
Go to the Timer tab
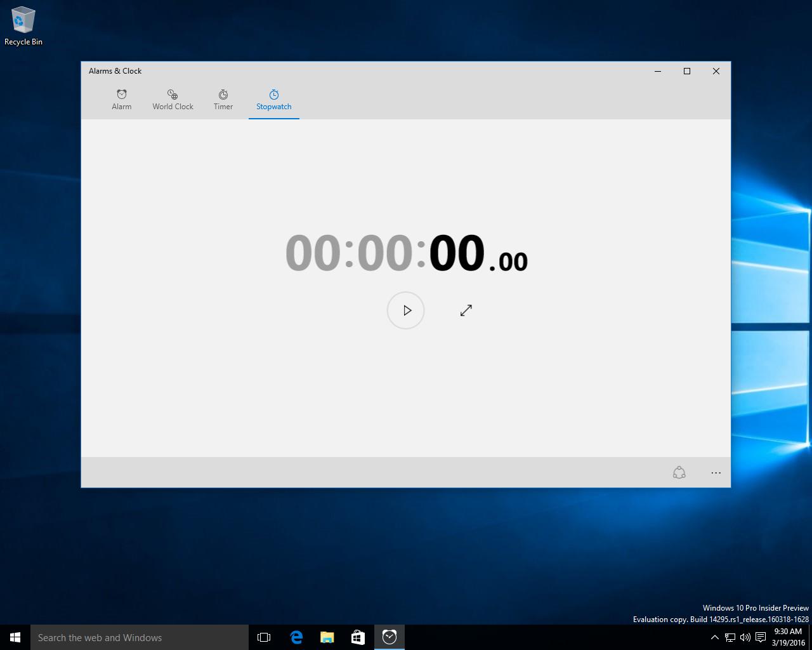(223, 100)
